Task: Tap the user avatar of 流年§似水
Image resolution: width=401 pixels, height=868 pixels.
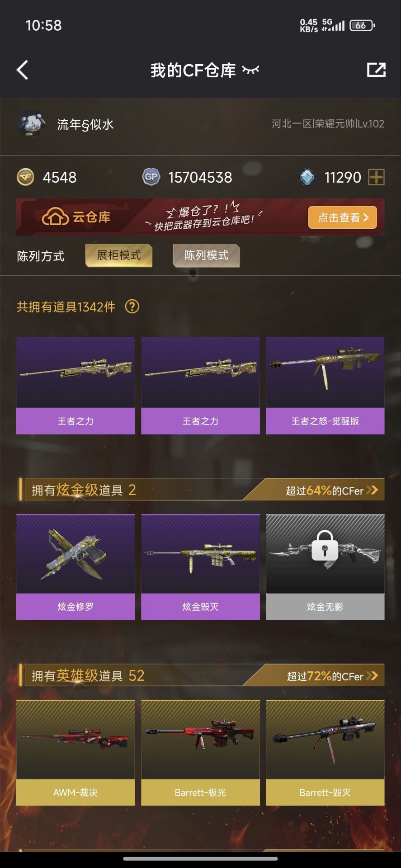Action: tap(32, 123)
